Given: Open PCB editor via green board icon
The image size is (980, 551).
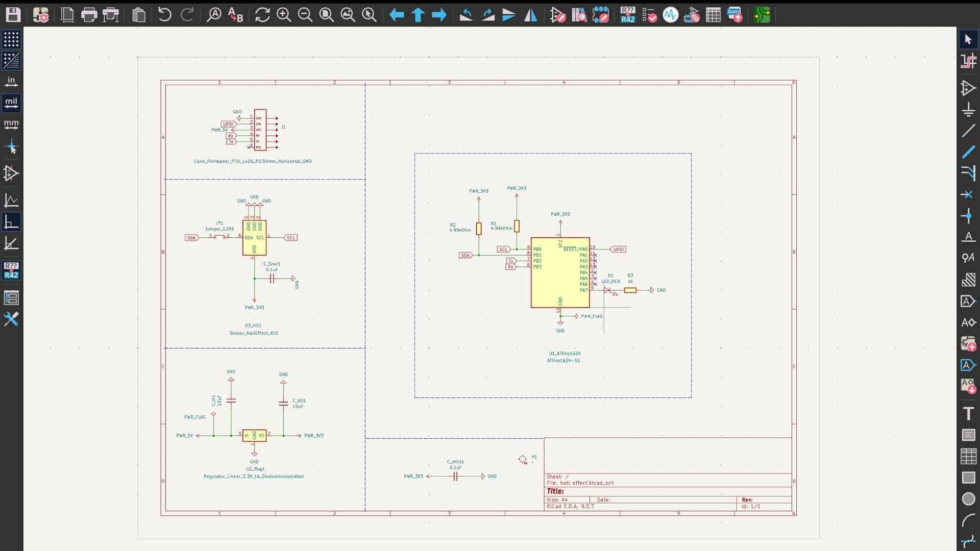Looking at the screenshot, I should click(x=762, y=15).
